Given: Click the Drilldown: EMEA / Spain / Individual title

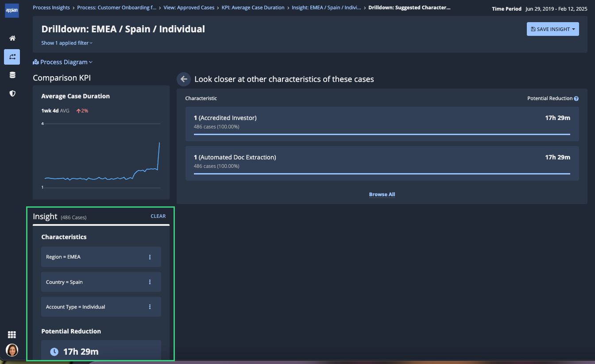Looking at the screenshot, I should tap(123, 29).
